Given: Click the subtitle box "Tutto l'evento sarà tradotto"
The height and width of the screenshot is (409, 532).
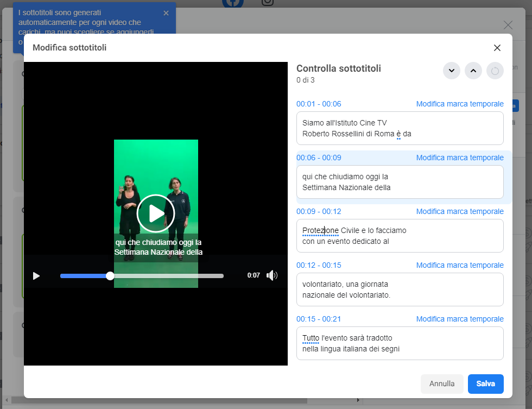Looking at the screenshot, I should click(x=400, y=343).
